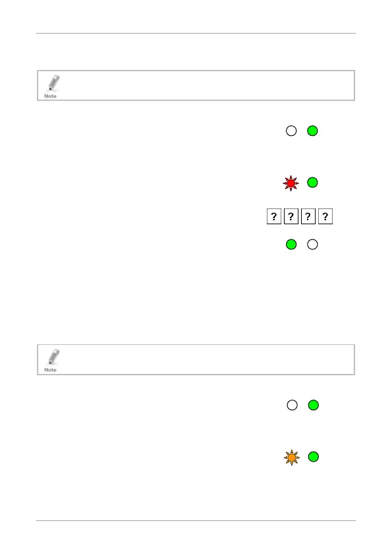Select the orange flashing LED indicator
This screenshot has width=392, height=554.
pyautogui.click(x=291, y=458)
